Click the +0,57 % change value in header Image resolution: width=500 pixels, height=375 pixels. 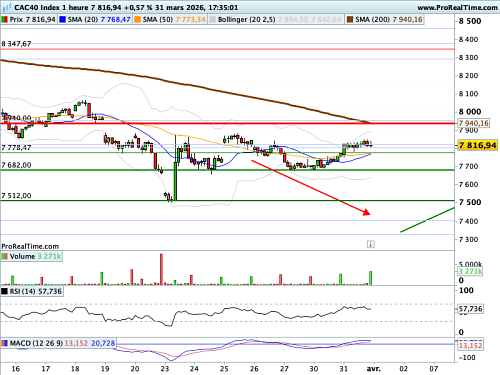pyautogui.click(x=138, y=7)
